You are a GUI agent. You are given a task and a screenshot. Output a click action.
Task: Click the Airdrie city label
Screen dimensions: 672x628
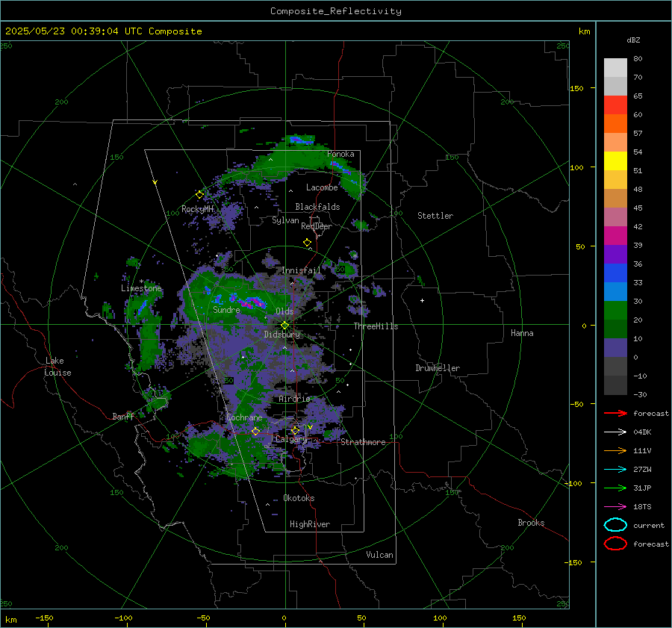click(x=294, y=399)
